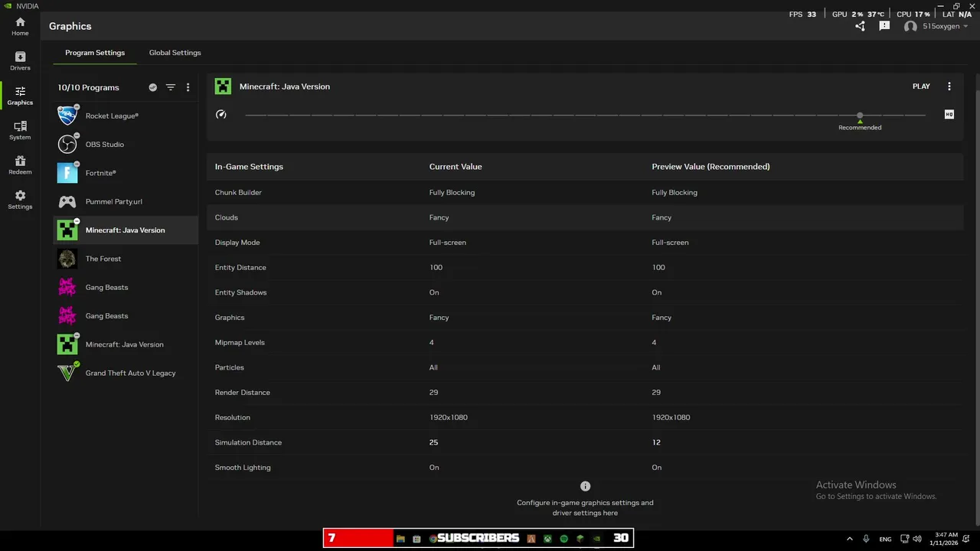Click the FPS 33 performance readout
980x551 pixels.
(802, 15)
